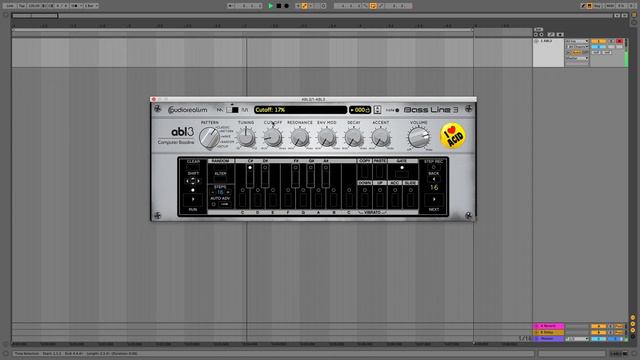This screenshot has width=640, height=360.
Task: Increase steps with the plus arrow
Action: click(228, 192)
